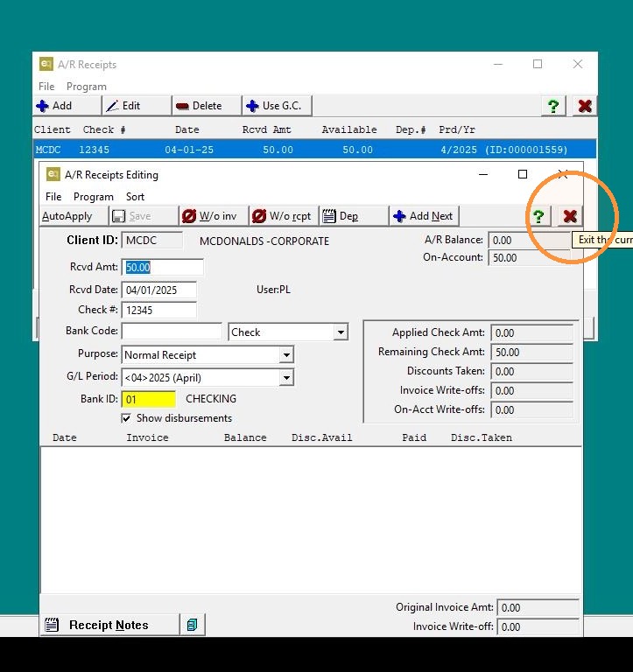Click the teal document icon beside Receipt Notes
The image size is (633, 672).
(x=192, y=625)
